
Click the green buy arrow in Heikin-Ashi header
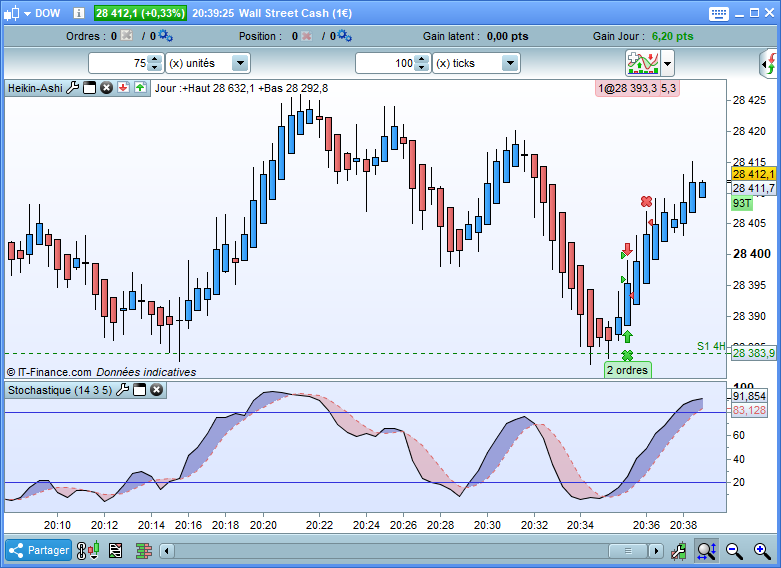pos(140,88)
